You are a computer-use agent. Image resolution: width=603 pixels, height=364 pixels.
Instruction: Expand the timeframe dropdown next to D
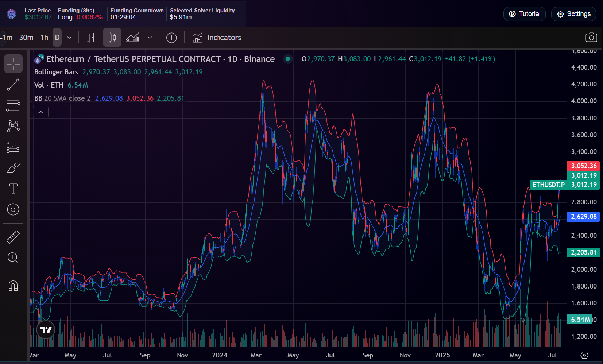pyautogui.click(x=69, y=37)
